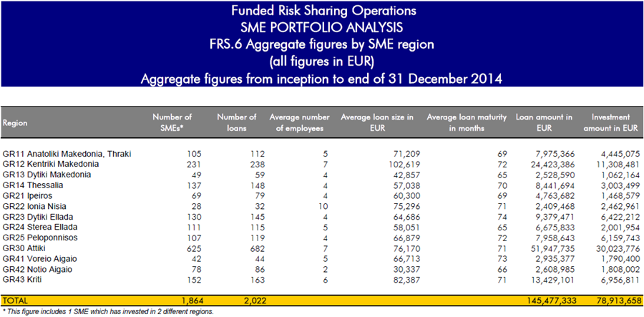Click Peloponnisos loan amount 7,958,643
The height and width of the screenshot is (317, 644).
556,238
